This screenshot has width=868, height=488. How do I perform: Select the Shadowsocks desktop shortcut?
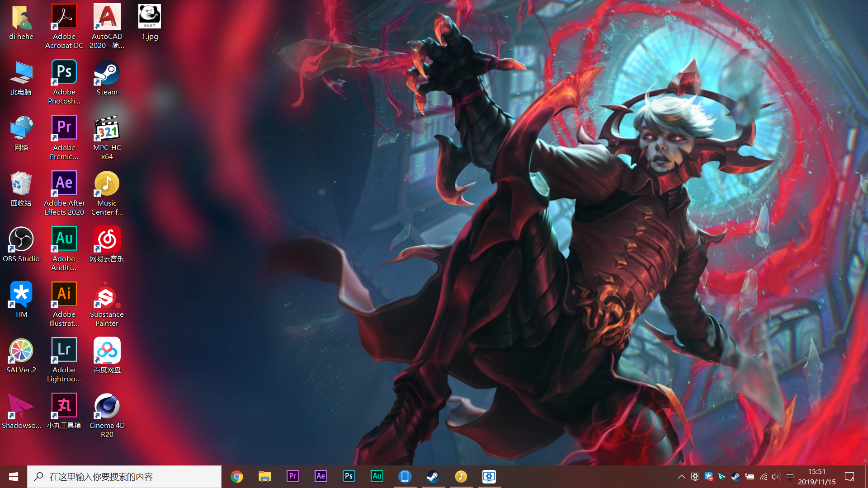click(x=21, y=412)
